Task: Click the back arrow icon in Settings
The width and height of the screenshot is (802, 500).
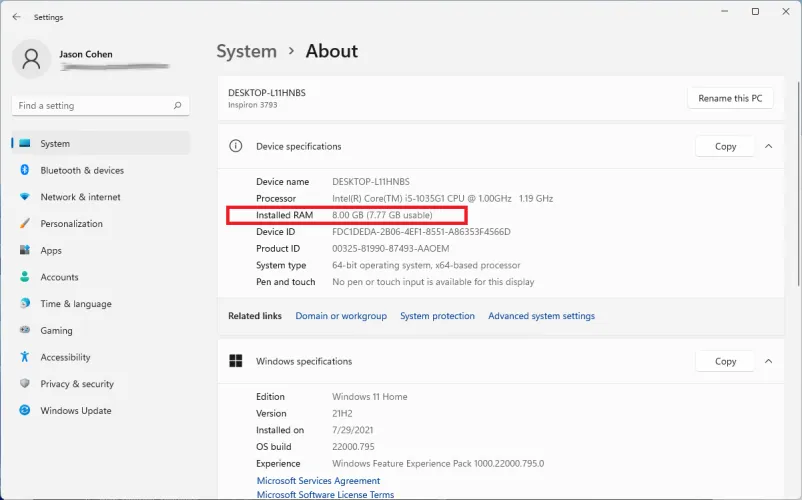Action: click(x=16, y=17)
